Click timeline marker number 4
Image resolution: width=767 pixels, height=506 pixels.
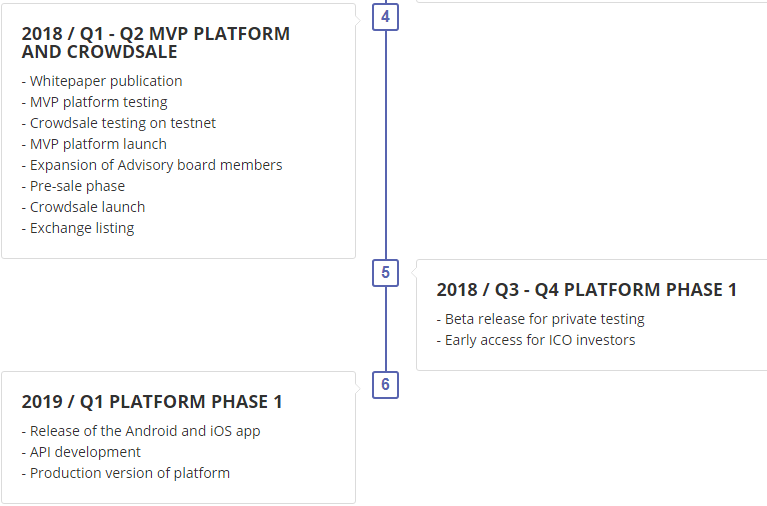(x=385, y=17)
